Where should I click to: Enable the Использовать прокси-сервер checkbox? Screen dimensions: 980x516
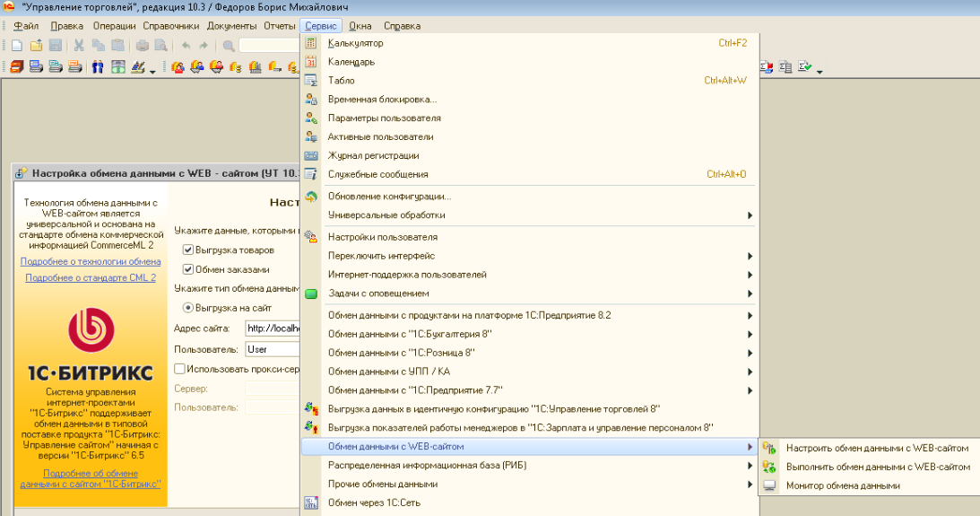point(180,369)
